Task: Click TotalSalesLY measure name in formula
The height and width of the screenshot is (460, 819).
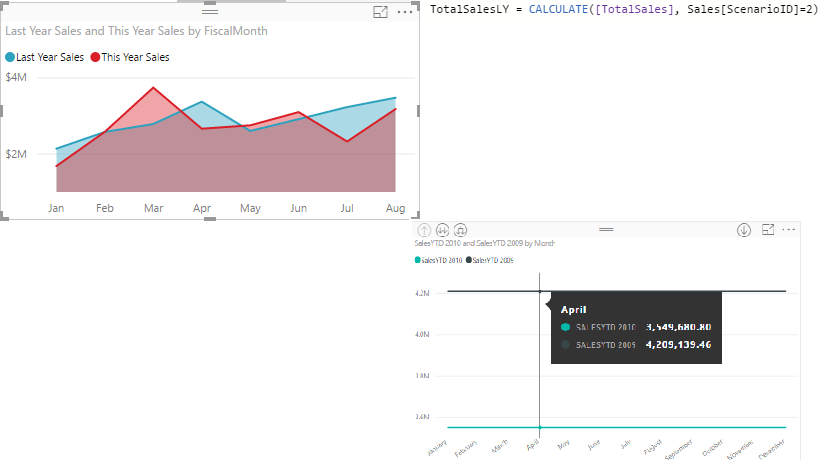Action: 469,9
